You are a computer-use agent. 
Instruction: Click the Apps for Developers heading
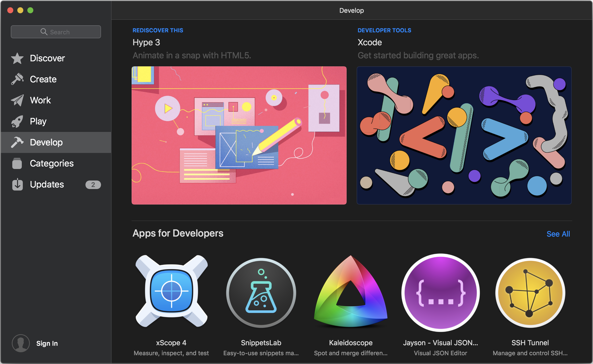pyautogui.click(x=178, y=233)
